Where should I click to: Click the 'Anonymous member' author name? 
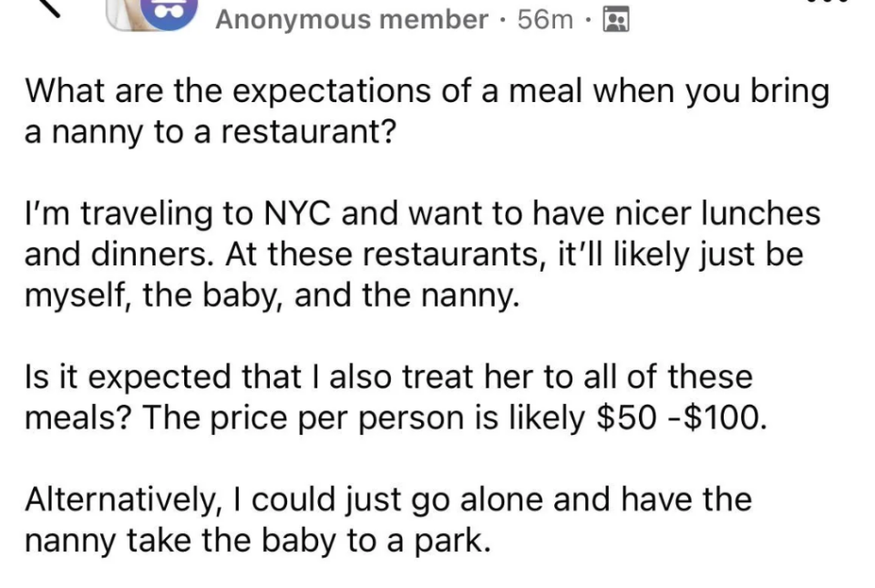[x=349, y=19]
